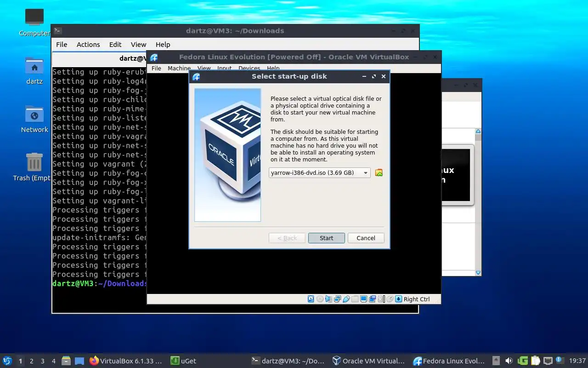Screen dimensions: 588x368
Task: Click the USB devices icon in the VM status bar
Action: tap(346, 299)
